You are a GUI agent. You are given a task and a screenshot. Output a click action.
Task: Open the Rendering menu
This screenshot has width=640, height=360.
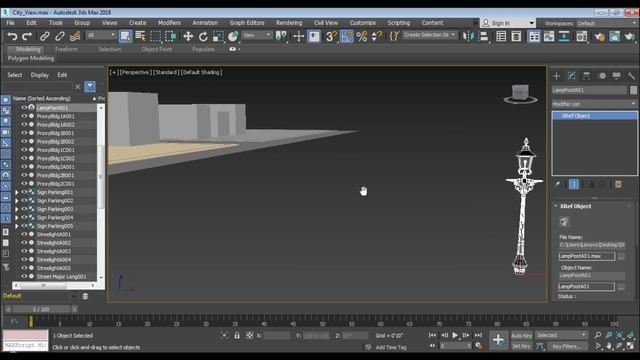tap(289, 23)
